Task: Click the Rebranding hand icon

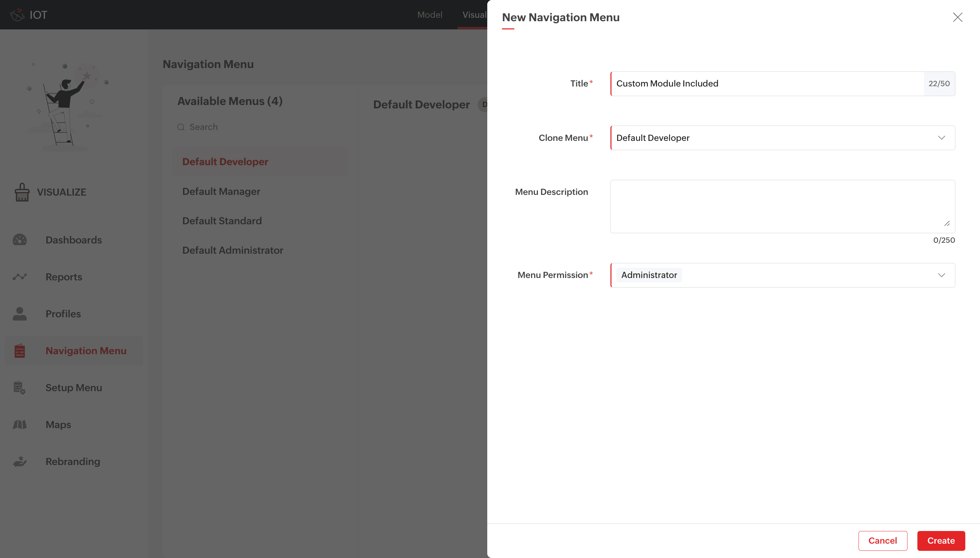Action: click(x=20, y=462)
